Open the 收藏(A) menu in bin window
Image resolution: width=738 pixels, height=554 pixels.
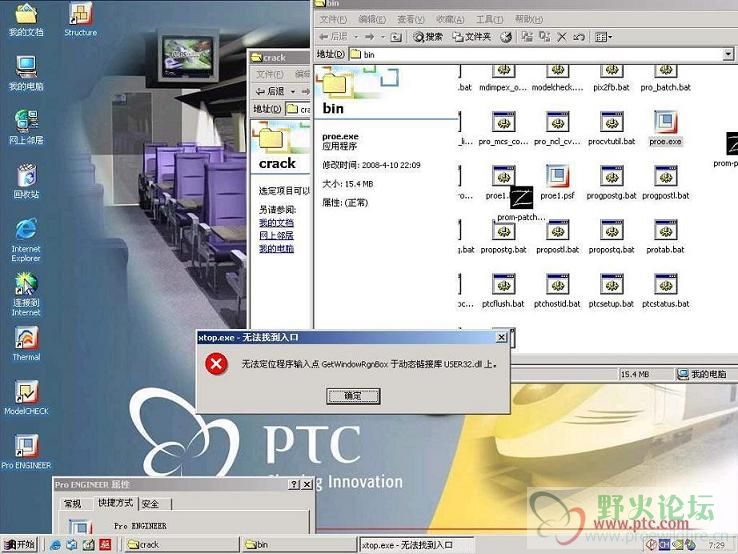tap(449, 19)
